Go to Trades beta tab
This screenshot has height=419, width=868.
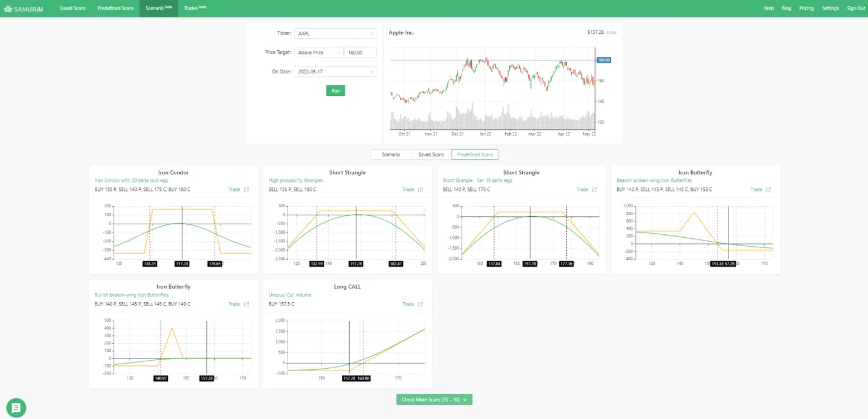point(195,8)
